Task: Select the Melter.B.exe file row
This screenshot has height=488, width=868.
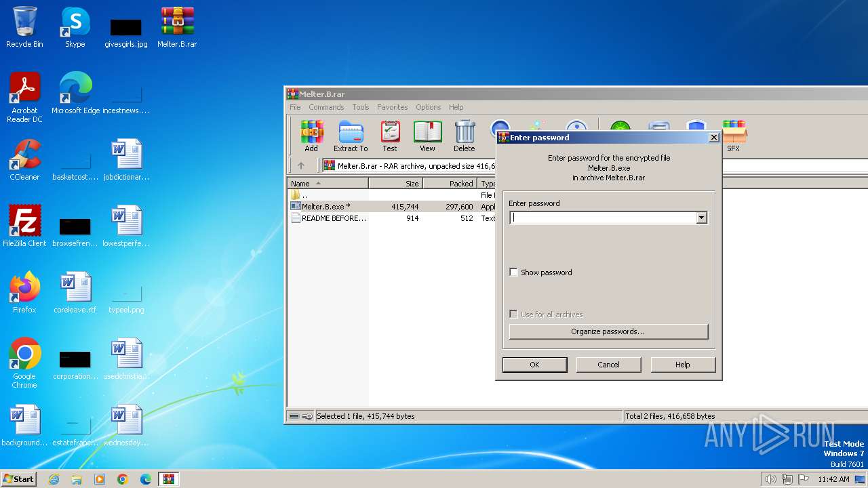Action: click(x=393, y=207)
